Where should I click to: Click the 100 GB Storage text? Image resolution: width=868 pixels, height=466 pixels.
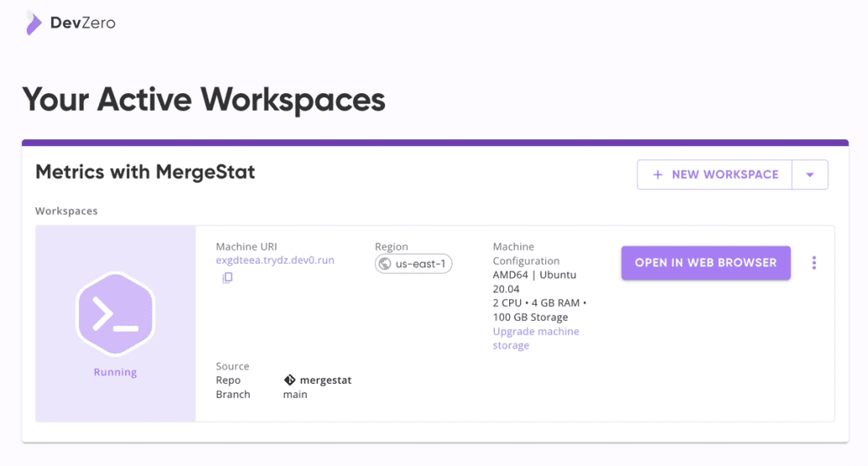(530, 317)
